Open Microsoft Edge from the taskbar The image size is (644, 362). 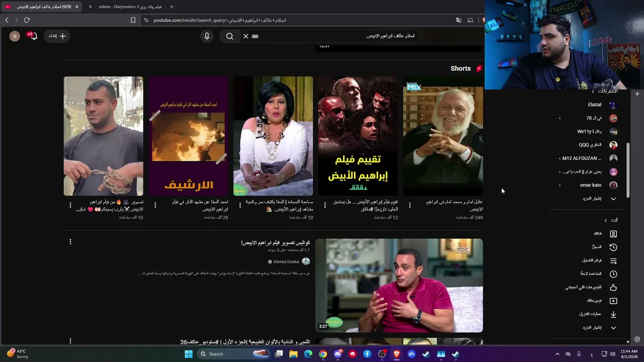(308, 354)
